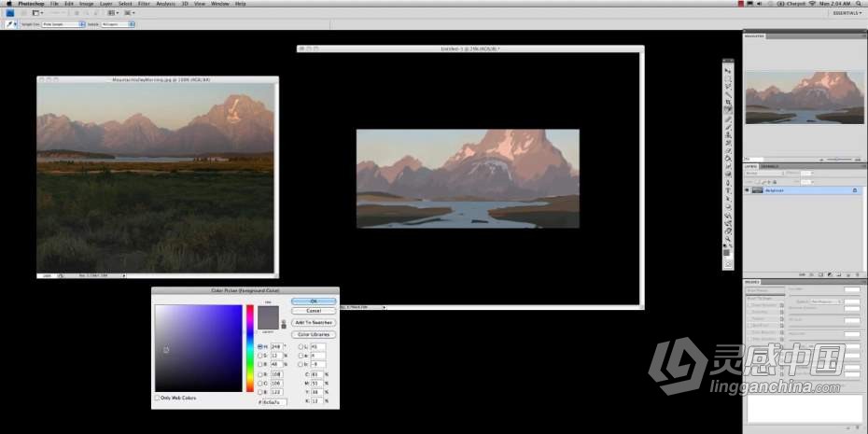The width and height of the screenshot is (868, 434).
Task: Open the Filter menu
Action: click(144, 4)
